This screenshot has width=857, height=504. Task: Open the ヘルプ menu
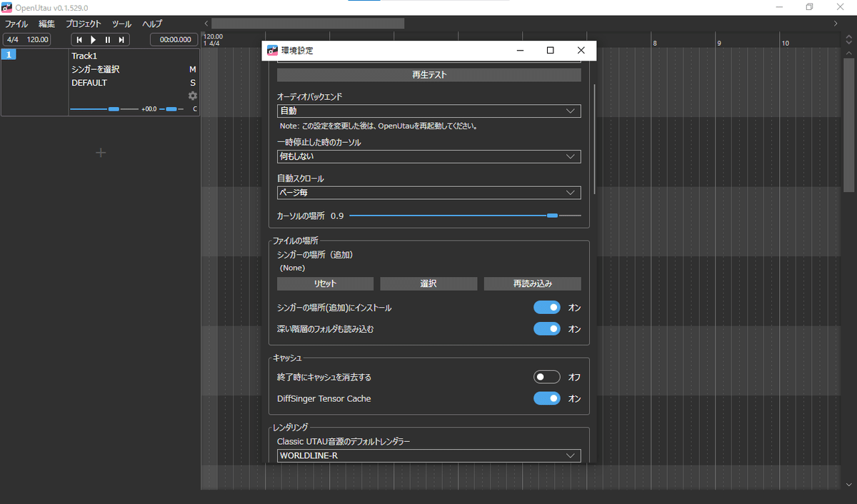pos(152,24)
